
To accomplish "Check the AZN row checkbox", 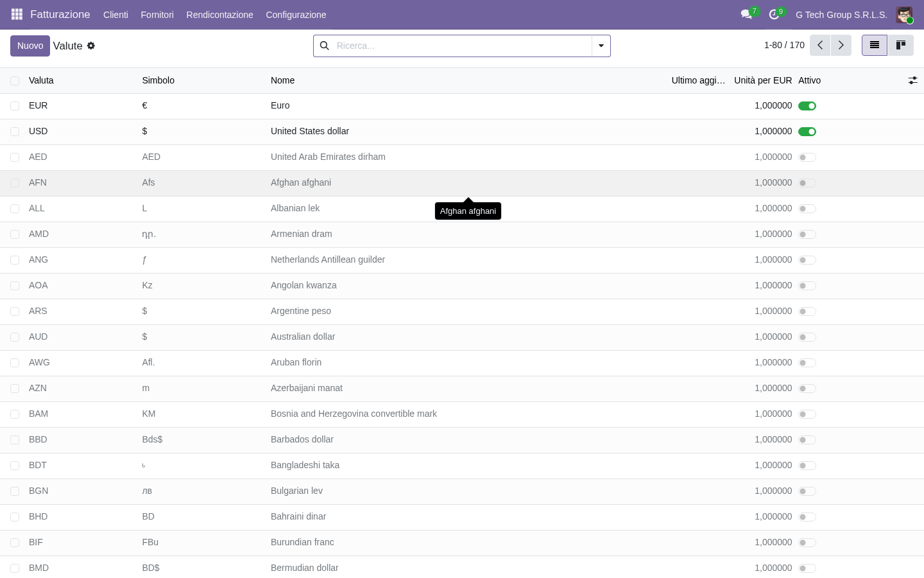I will (x=15, y=389).
